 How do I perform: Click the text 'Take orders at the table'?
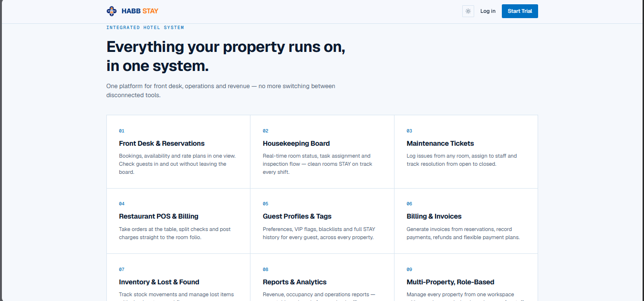[147, 229]
